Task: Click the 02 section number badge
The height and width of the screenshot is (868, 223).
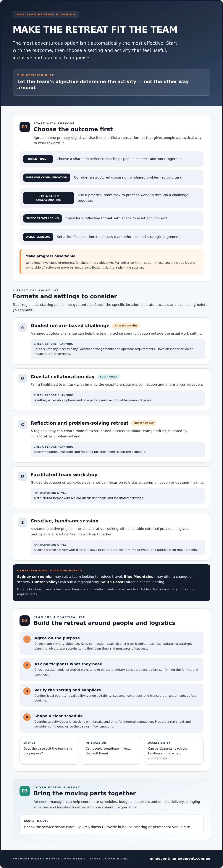Action: (25, 620)
